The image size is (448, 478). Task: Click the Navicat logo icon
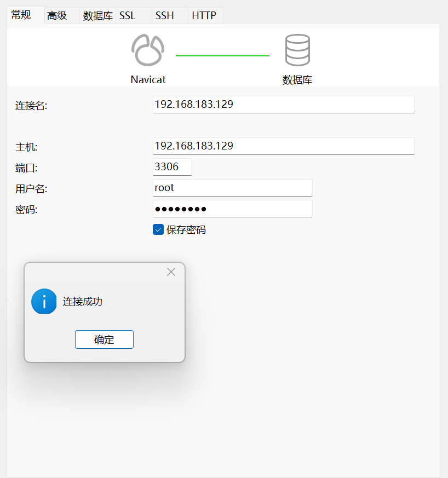pos(148,50)
